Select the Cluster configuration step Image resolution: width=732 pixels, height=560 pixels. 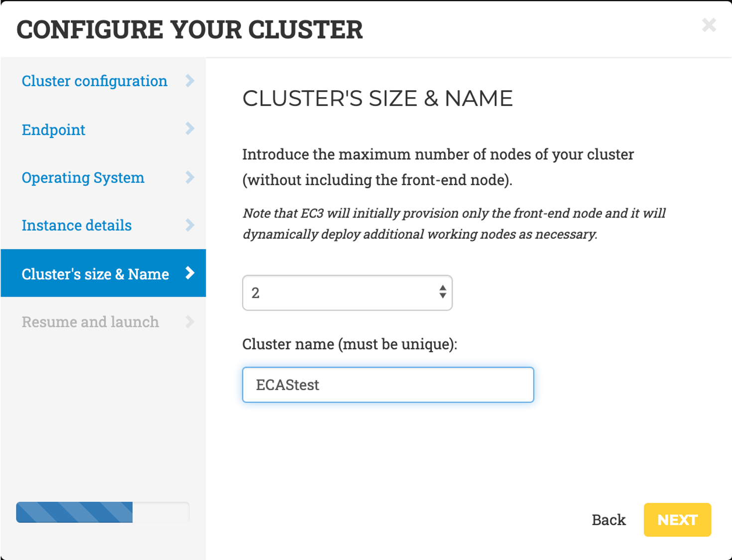94,81
